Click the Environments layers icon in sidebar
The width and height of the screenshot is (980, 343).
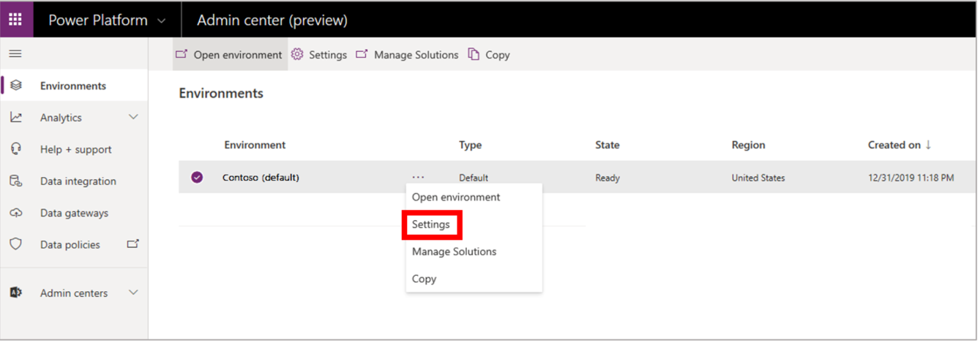tap(16, 86)
